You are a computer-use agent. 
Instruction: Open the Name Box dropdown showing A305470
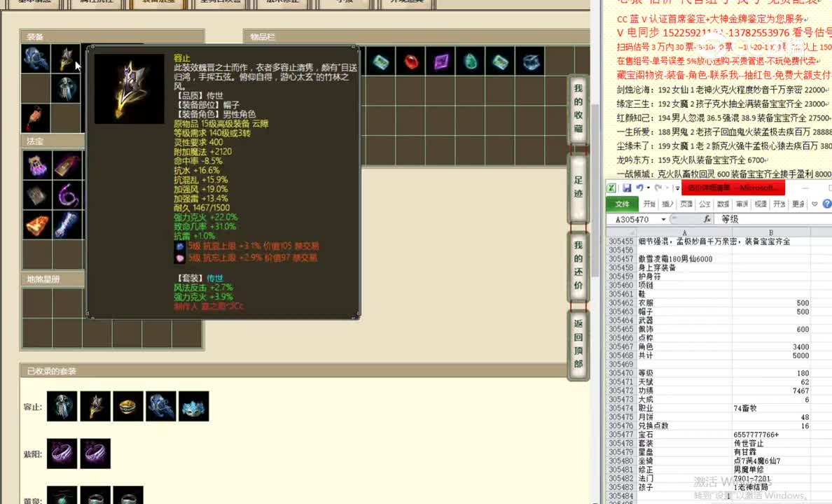663,219
